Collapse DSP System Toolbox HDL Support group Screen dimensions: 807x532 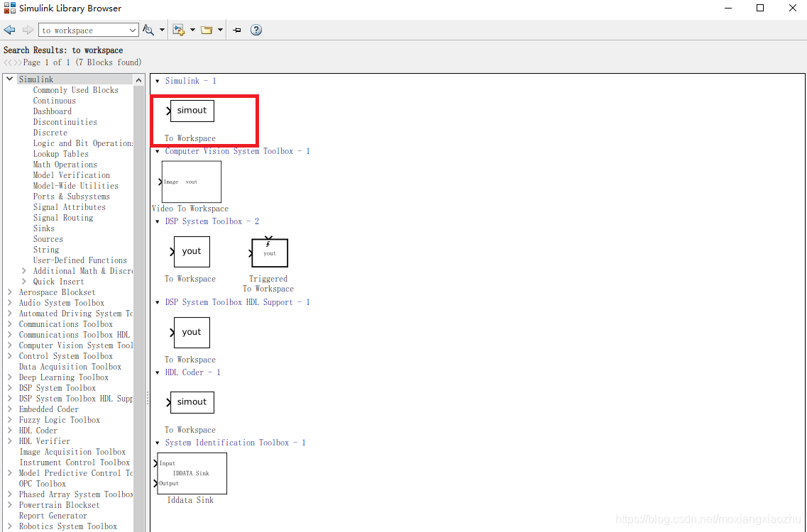[x=158, y=302]
